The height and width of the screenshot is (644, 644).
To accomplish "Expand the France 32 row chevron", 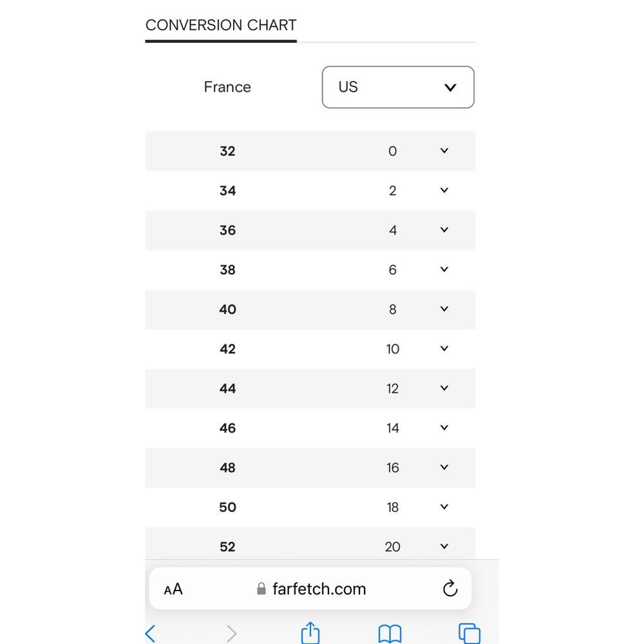I will 444,151.
